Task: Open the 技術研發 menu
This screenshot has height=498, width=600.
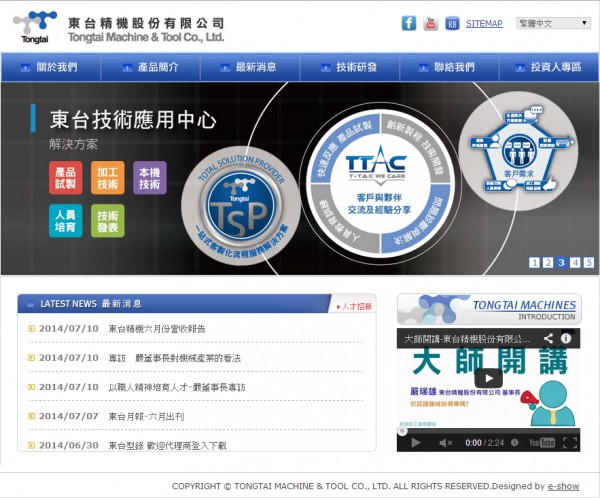Action: [x=350, y=67]
